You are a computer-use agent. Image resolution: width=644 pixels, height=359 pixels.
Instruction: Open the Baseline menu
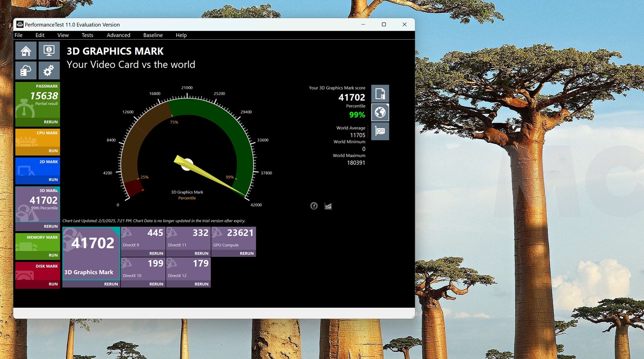(x=153, y=35)
